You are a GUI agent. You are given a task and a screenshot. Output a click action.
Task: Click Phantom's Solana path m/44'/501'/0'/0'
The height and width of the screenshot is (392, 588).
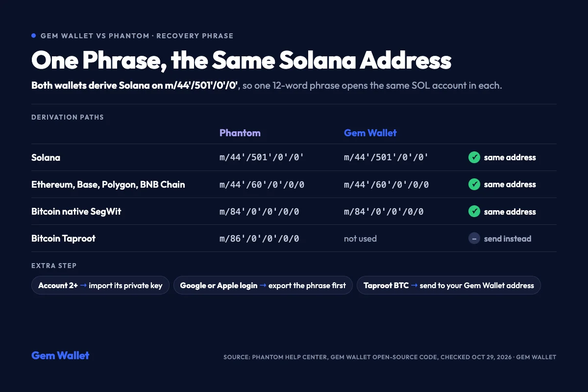coord(262,157)
